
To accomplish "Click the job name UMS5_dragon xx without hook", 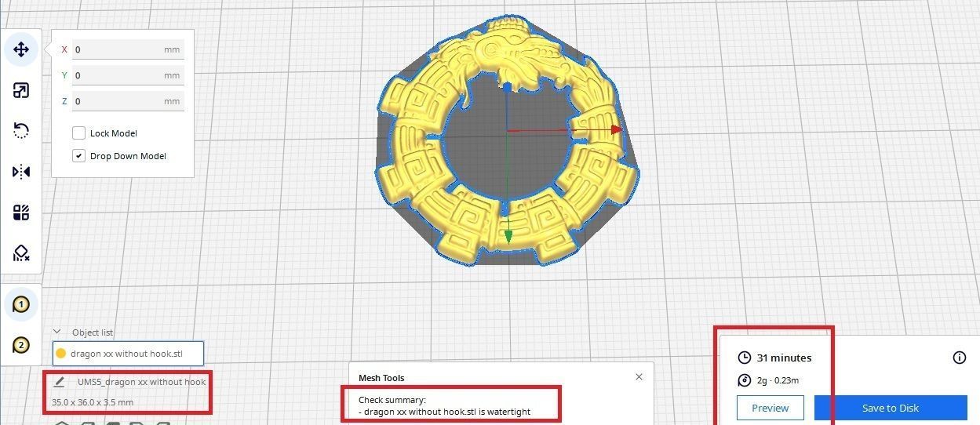I will click(141, 382).
